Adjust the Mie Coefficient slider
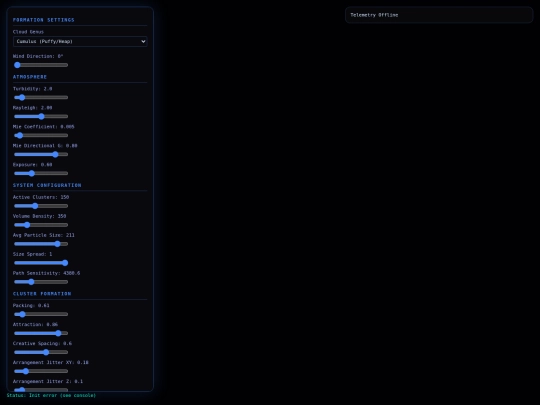 [41, 135]
